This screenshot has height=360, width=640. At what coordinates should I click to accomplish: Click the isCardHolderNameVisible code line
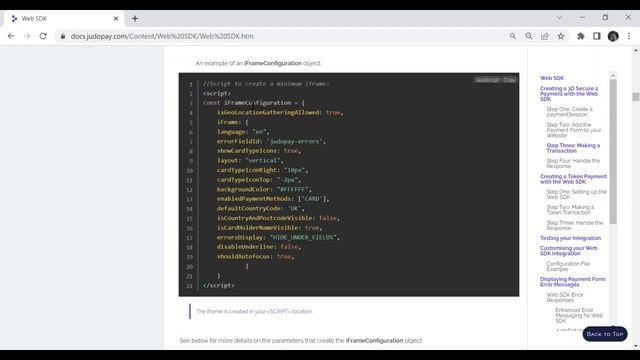coord(269,228)
